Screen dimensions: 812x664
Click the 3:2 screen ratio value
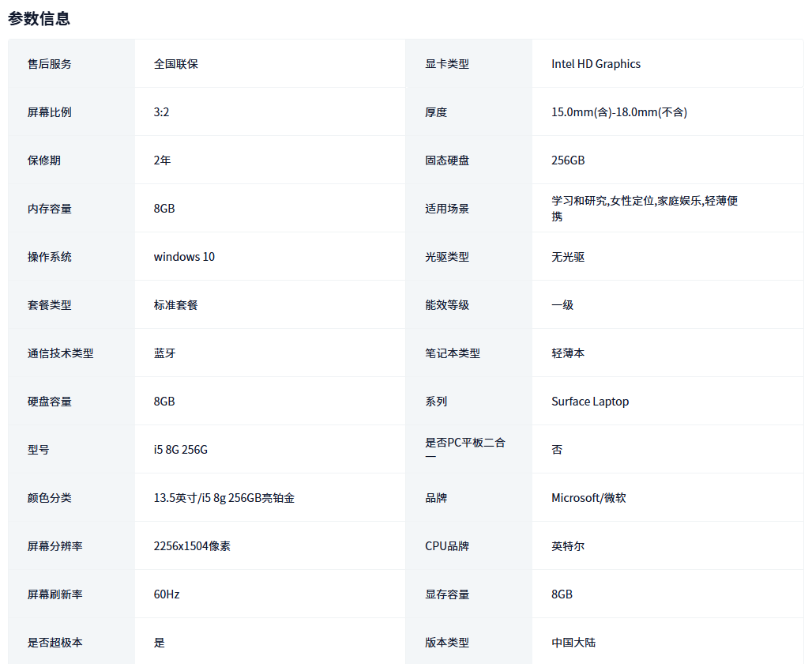pyautogui.click(x=162, y=112)
